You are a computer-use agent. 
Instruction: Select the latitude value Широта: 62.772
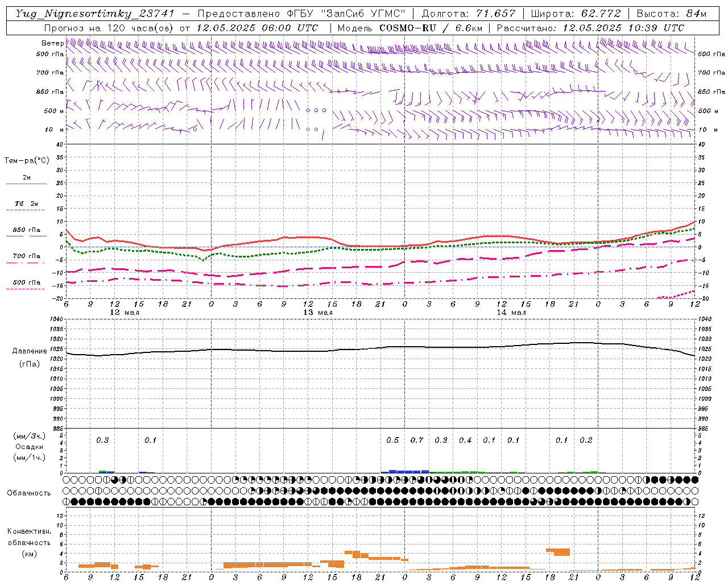576,14
